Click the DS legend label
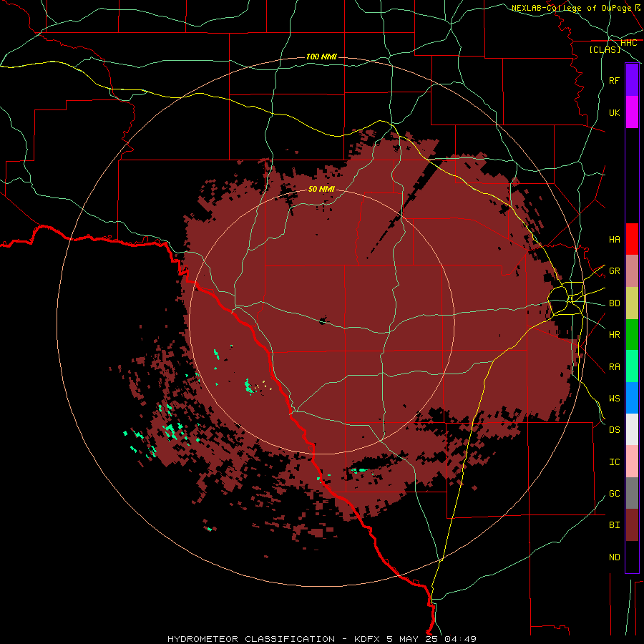Viewport: 644px width, 644px height. pyautogui.click(x=615, y=429)
